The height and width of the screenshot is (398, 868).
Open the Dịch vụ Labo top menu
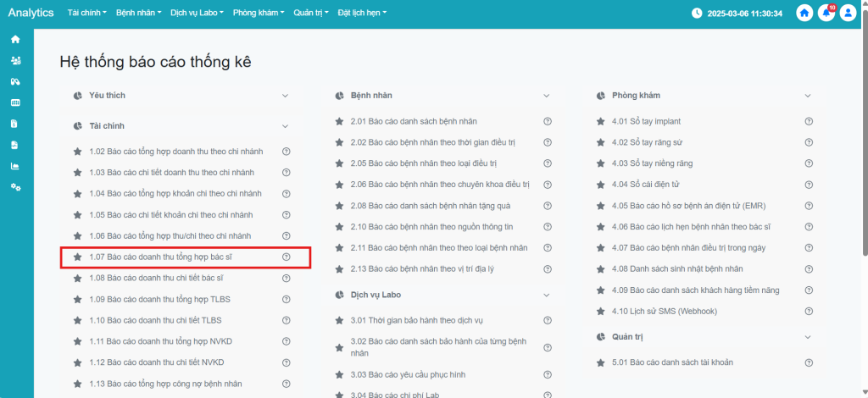point(197,14)
